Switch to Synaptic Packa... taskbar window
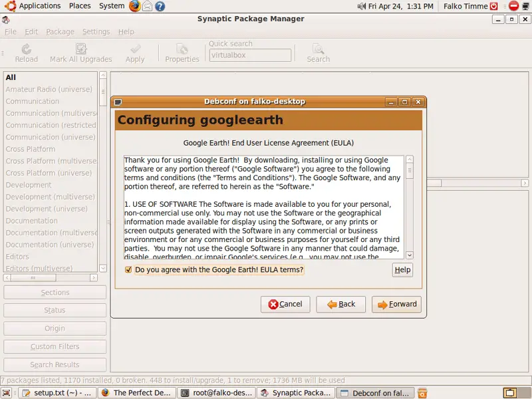The height and width of the screenshot is (399, 532). (x=296, y=393)
